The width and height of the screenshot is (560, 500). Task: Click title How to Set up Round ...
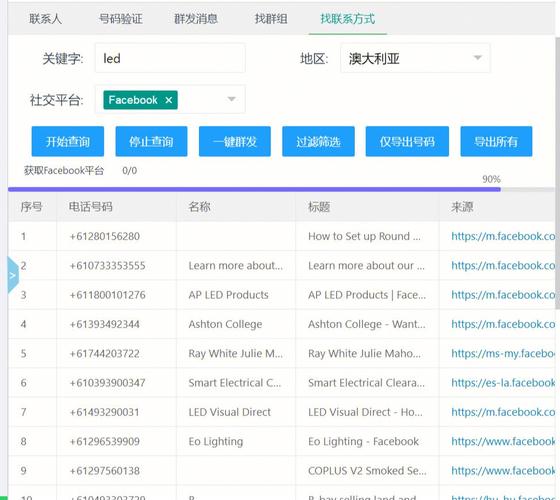point(364,236)
